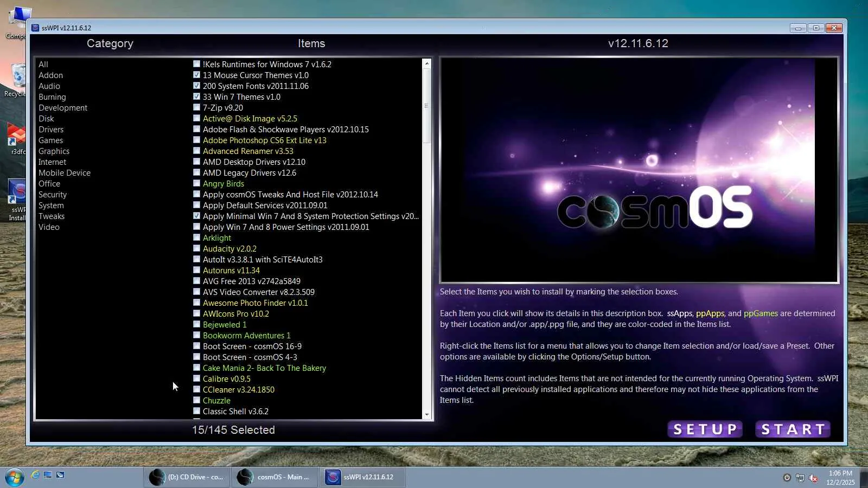Select the Addon category
This screenshot has height=488, width=868.
tap(50, 75)
